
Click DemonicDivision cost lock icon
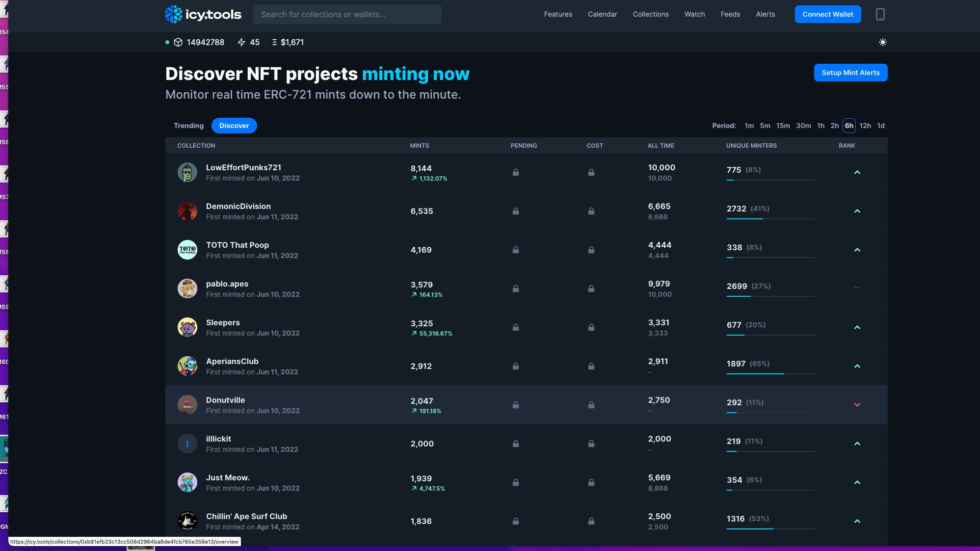pos(591,211)
